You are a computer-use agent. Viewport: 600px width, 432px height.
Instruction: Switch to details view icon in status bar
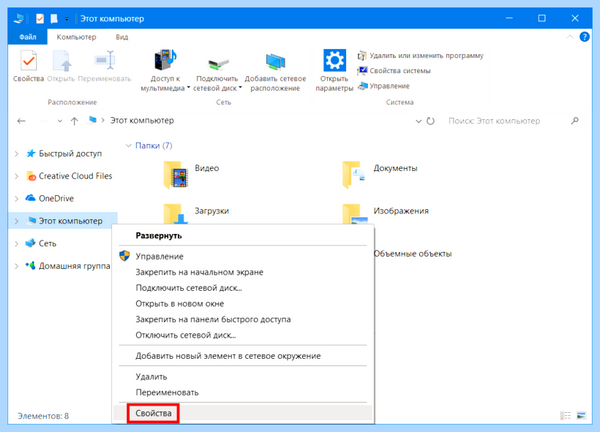[x=565, y=415]
